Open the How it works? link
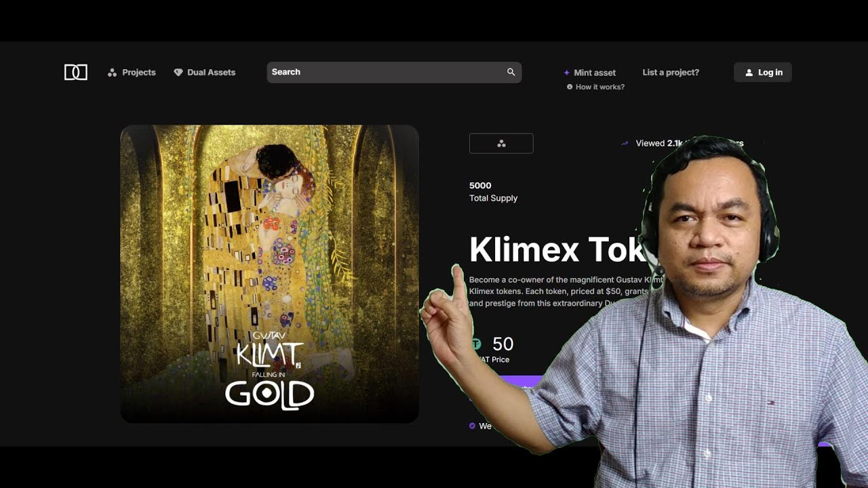868x488 pixels. pos(595,87)
